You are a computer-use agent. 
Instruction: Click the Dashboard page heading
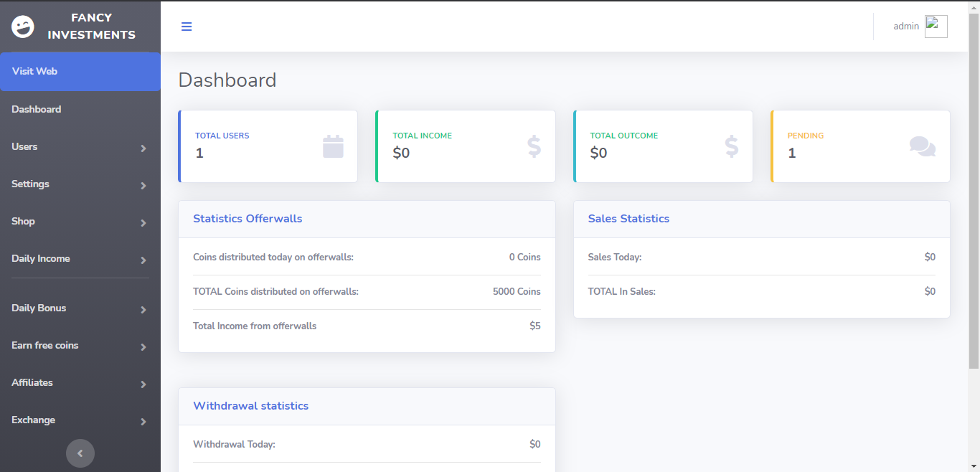coord(227,80)
